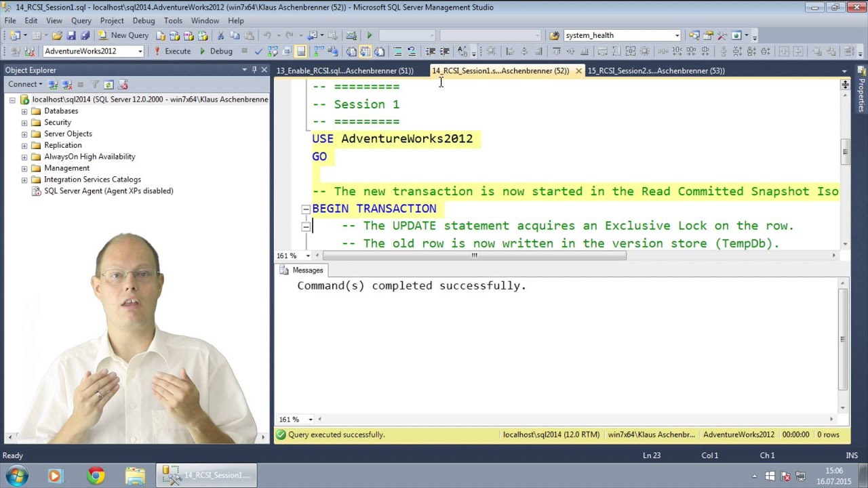868x488 pixels.
Task: Click the Copy icon in toolbar
Action: tap(235, 35)
